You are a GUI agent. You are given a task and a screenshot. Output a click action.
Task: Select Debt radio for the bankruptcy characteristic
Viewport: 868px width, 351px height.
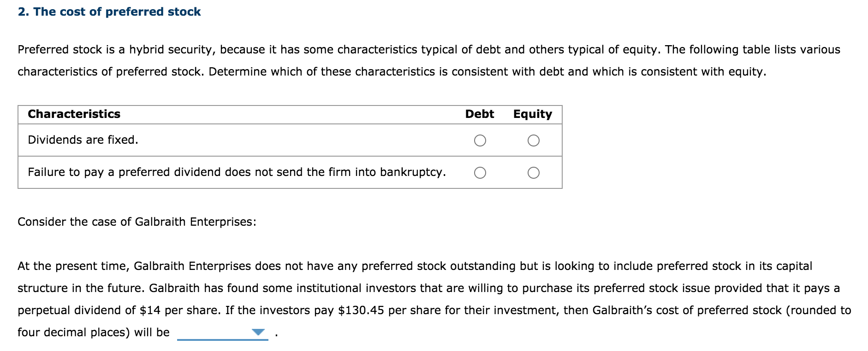pyautogui.click(x=480, y=172)
